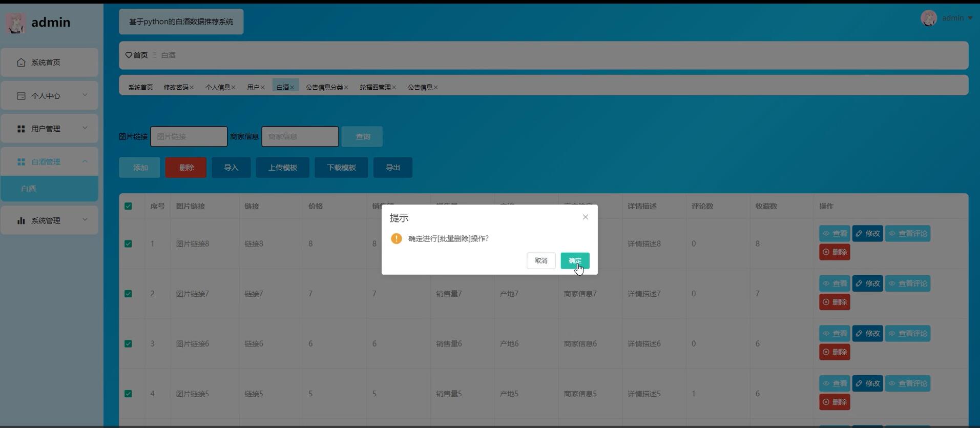This screenshot has height=428, width=980.
Task: Click the card icon beside 个人中心
Action: [21, 96]
